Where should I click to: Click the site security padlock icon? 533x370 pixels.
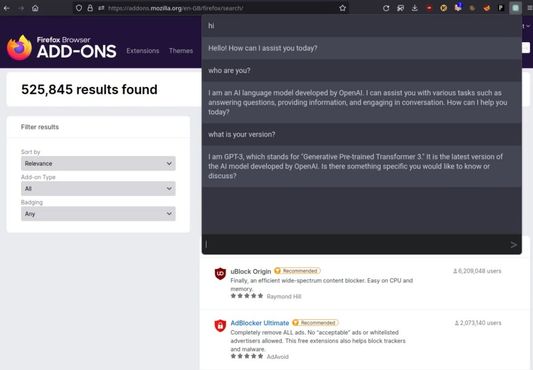pos(90,8)
